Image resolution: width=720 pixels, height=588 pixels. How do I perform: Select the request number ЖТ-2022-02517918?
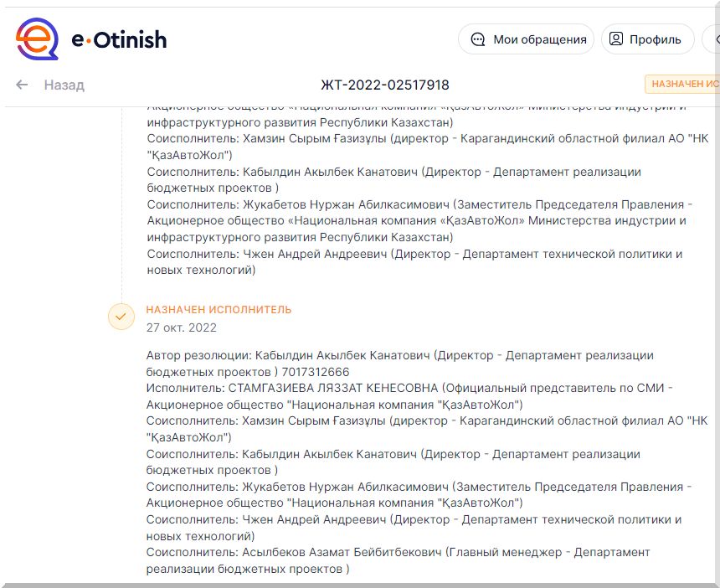385,85
